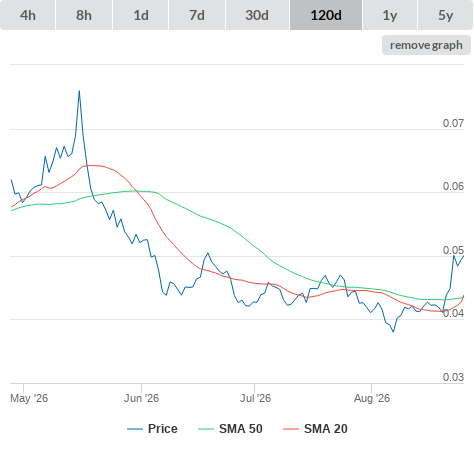Choose the 1d chart range
474x455 pixels.
141,15
